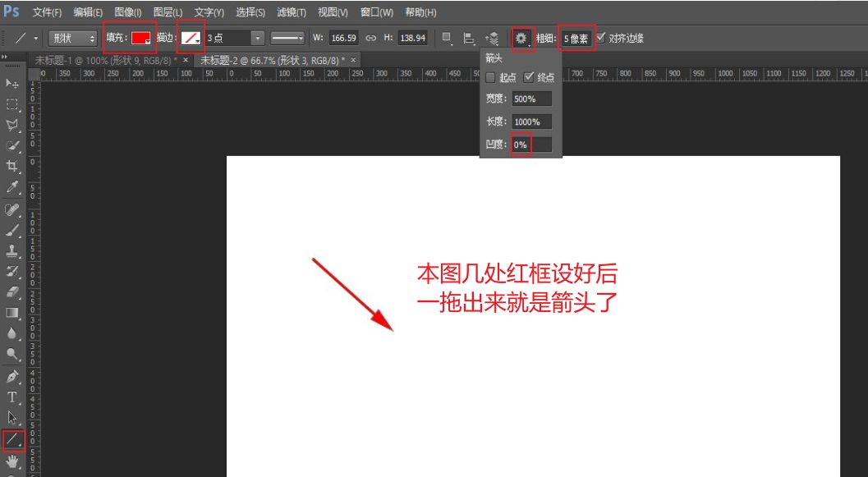Enable the 起点 arrowhead checkbox
The image size is (868, 477).
pyautogui.click(x=490, y=78)
